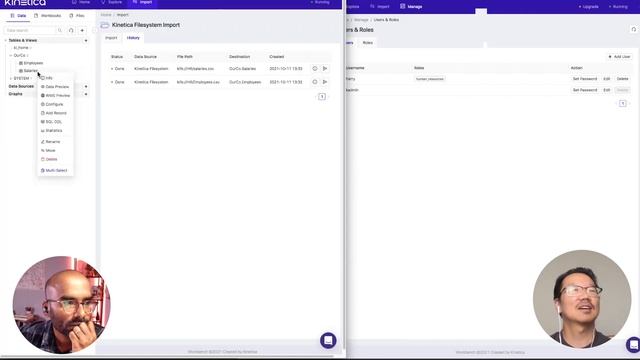Edit the first user row

coord(607,79)
